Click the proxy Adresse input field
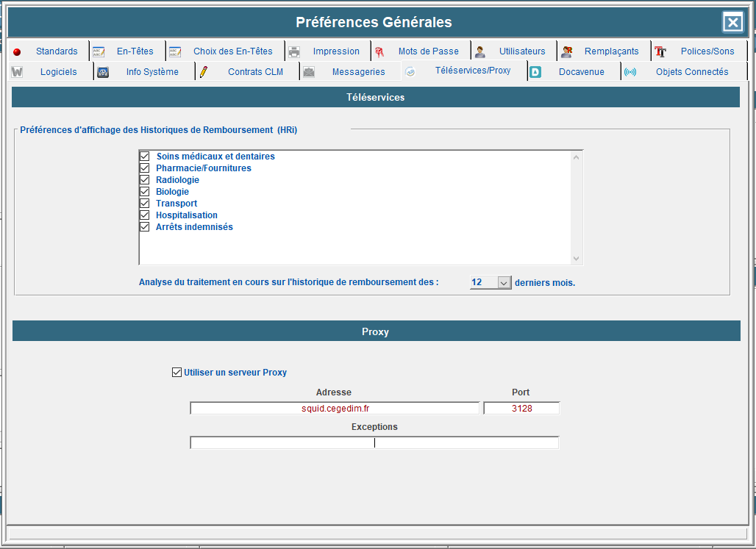 pyautogui.click(x=335, y=409)
